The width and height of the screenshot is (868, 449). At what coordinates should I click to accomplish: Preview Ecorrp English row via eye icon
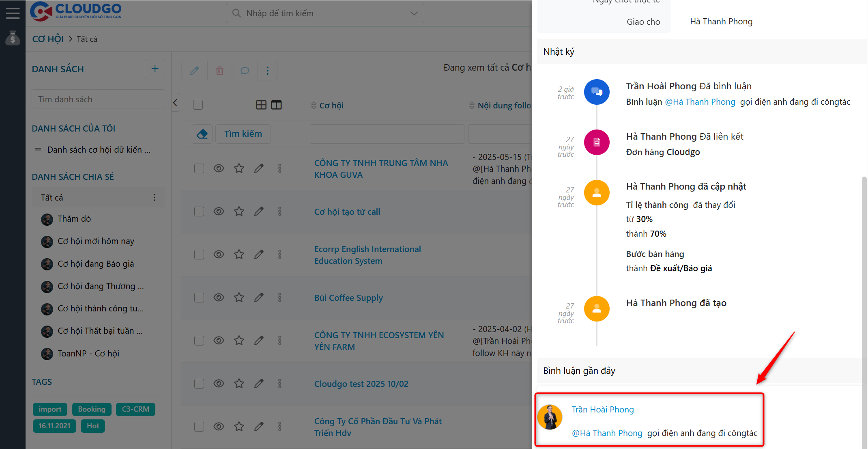(219, 255)
